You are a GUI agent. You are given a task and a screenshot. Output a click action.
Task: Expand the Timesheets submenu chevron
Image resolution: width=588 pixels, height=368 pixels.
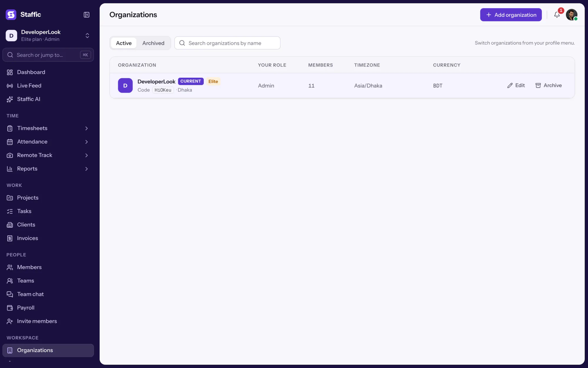(x=86, y=128)
